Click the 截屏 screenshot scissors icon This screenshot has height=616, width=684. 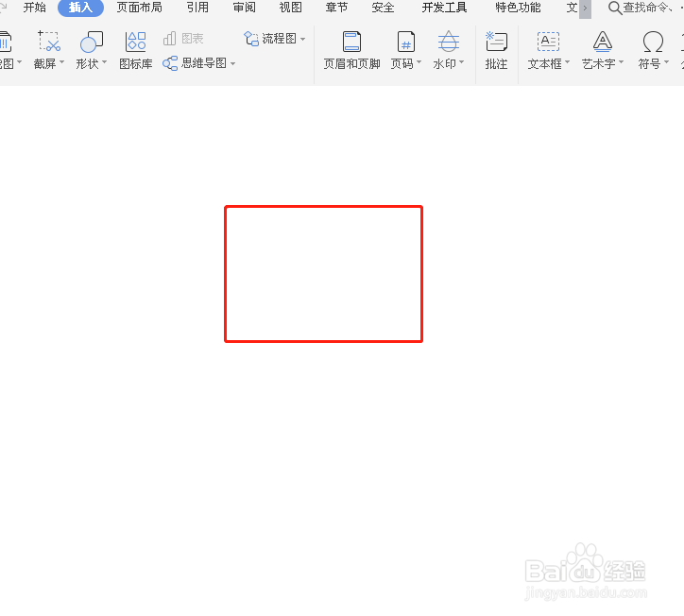click(x=49, y=42)
